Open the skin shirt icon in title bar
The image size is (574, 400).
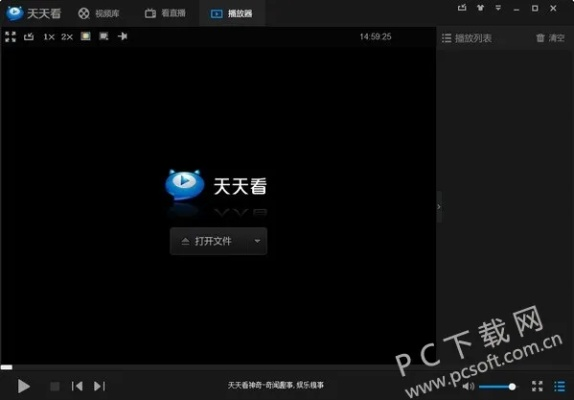click(x=481, y=8)
